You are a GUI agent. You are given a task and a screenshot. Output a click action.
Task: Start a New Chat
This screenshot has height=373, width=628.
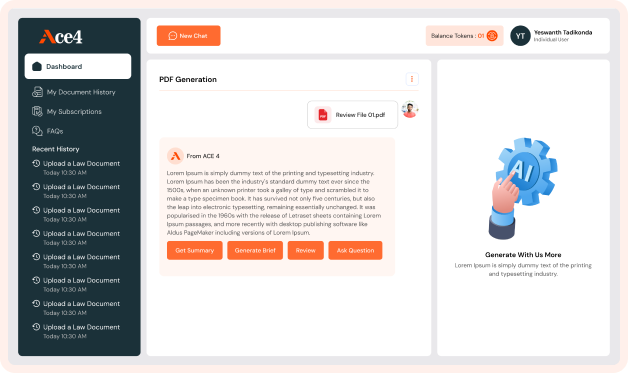189,36
